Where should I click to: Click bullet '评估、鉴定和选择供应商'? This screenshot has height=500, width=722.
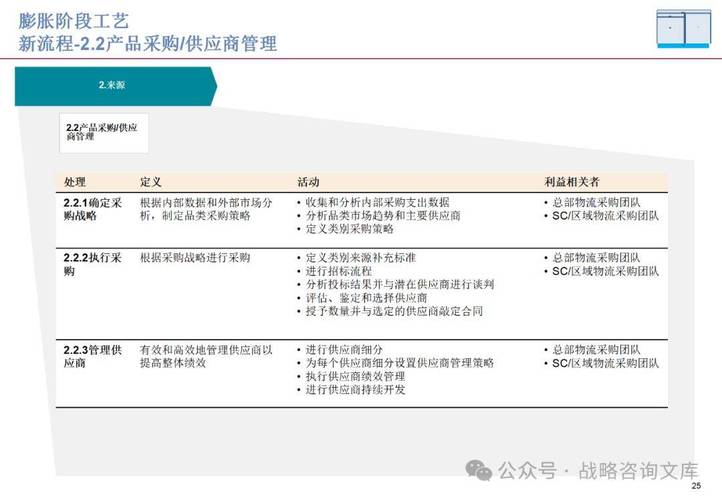[x=367, y=298]
